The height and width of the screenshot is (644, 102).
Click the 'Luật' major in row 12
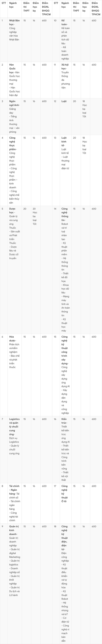pos(64,101)
